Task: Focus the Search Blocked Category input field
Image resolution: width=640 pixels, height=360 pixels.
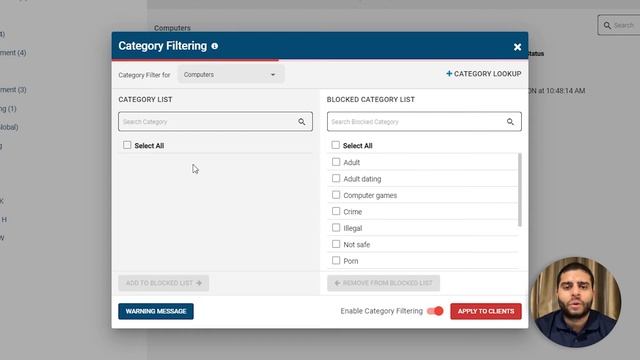Action: [x=424, y=122]
